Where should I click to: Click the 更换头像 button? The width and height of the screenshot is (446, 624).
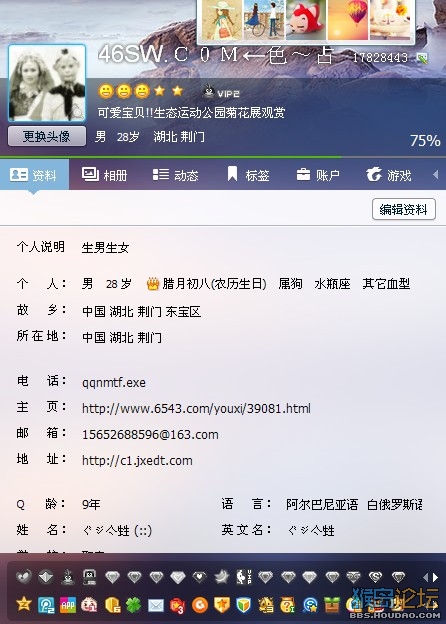click(47, 136)
